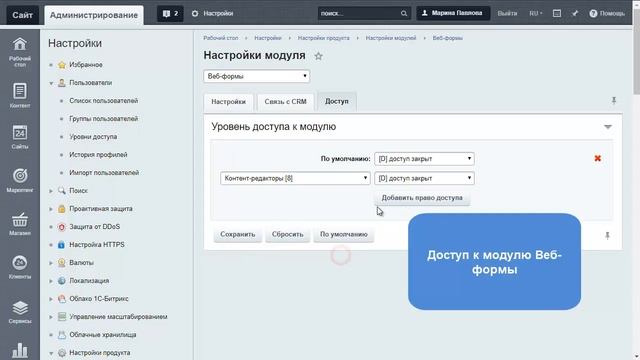Click the Сохранить button
Screen dimensions: 640x360
238,234
